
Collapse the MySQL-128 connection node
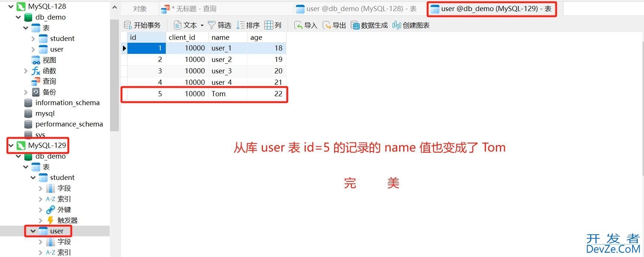11,6
